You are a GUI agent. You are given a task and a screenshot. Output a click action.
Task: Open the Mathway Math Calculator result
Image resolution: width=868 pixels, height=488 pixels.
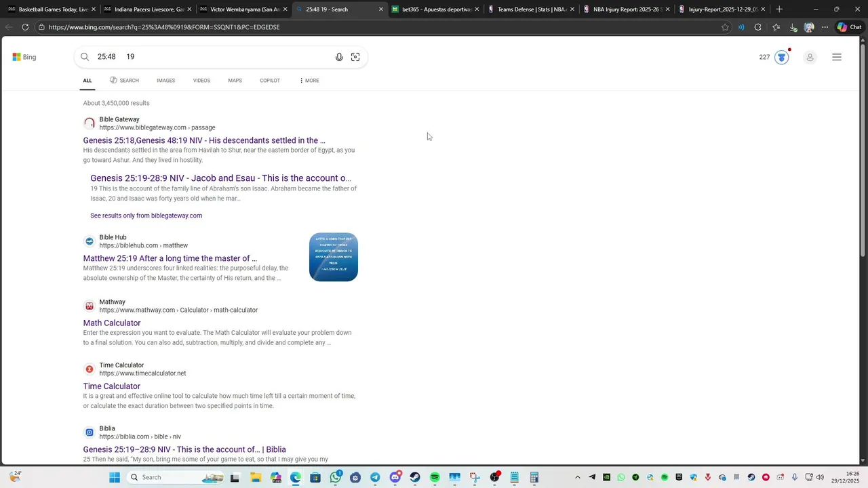click(x=112, y=323)
